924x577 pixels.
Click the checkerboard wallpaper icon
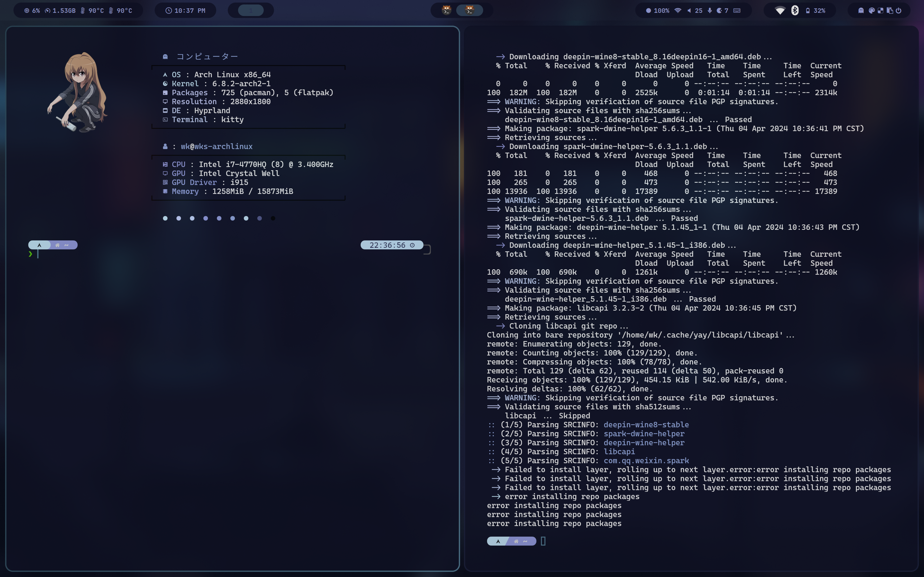880,11
